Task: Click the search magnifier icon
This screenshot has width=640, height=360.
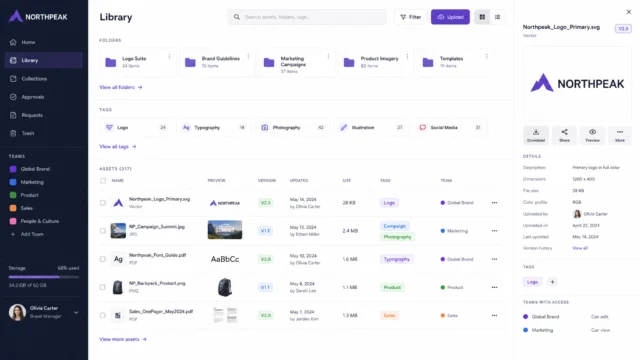Action: click(x=237, y=17)
